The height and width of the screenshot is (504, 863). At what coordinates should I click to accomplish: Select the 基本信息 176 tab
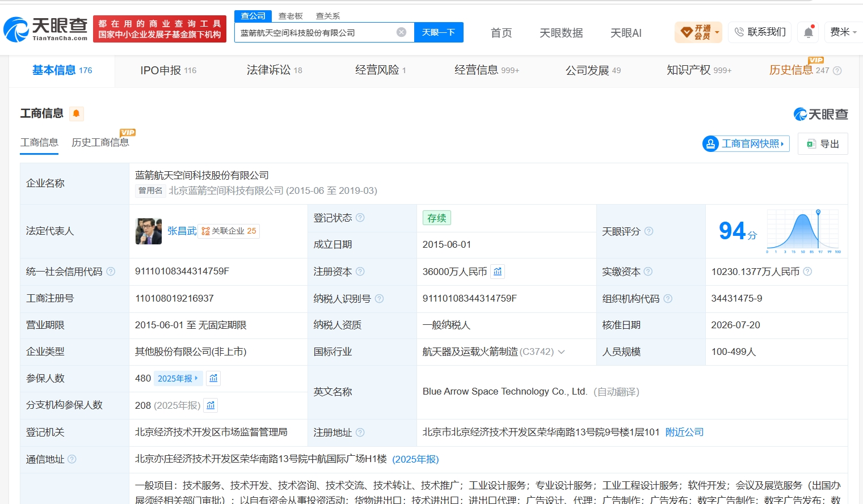pyautogui.click(x=62, y=70)
